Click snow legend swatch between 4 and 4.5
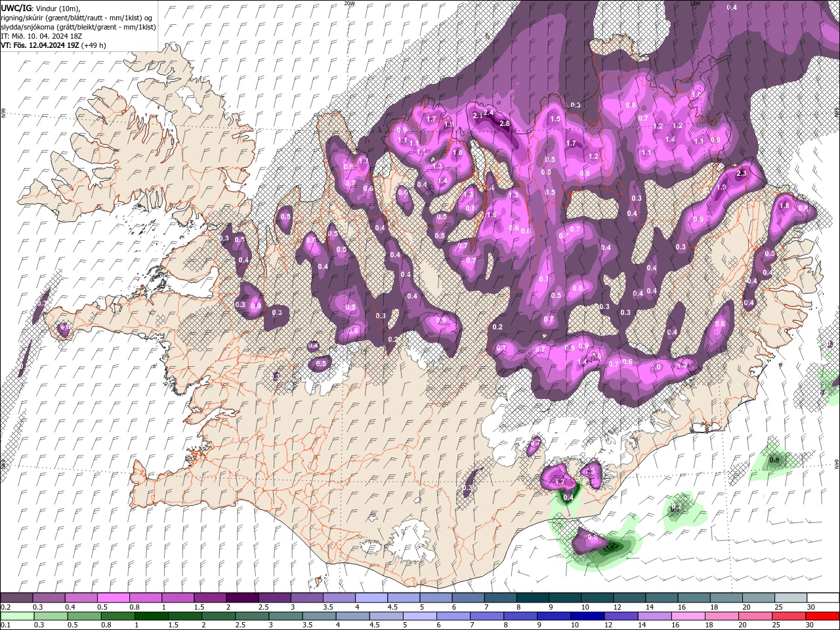Image resolution: width=840 pixels, height=630 pixels. (x=371, y=598)
